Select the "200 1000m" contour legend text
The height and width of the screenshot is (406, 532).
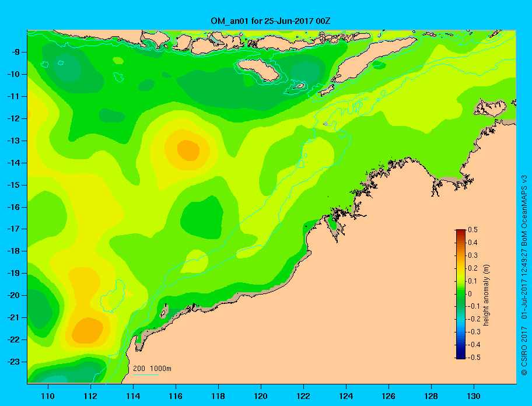[152, 368]
